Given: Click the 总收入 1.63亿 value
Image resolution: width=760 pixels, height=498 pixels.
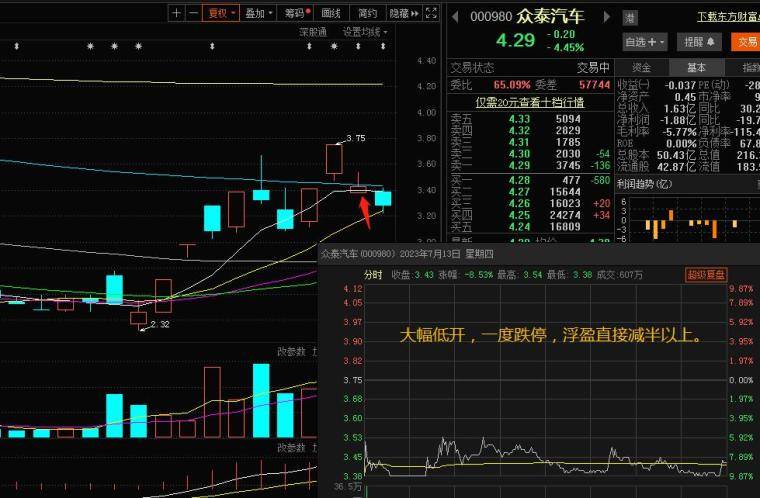Looking at the screenshot, I should tap(679, 109).
